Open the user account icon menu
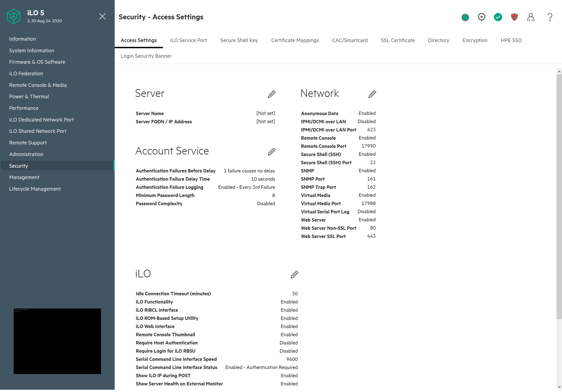562x392 pixels. point(531,17)
